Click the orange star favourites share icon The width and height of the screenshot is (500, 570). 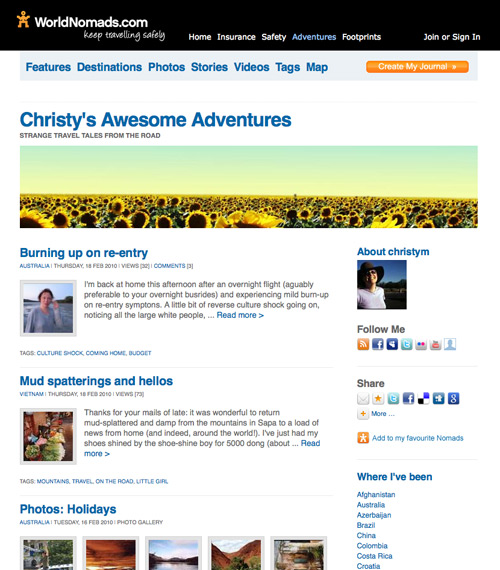click(378, 398)
